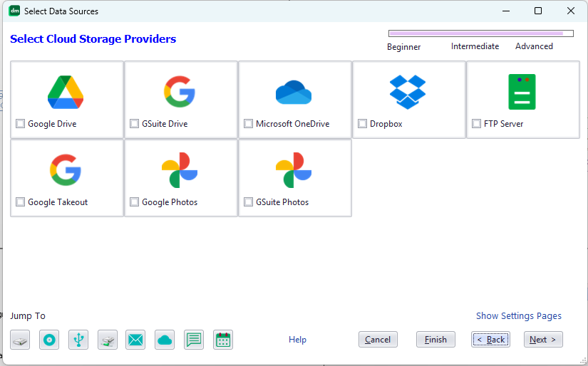Image resolution: width=588 pixels, height=366 pixels.
Task: Click the GSuite Photos pinwheel logo
Action: pyautogui.click(x=294, y=170)
